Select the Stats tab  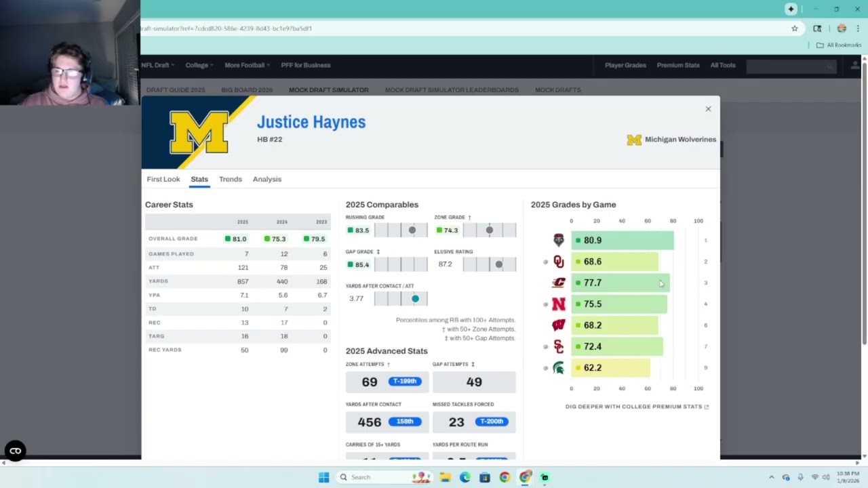point(199,179)
